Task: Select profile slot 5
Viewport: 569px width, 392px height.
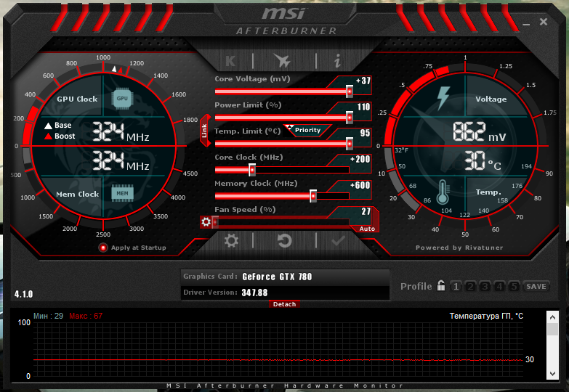Action: point(514,287)
